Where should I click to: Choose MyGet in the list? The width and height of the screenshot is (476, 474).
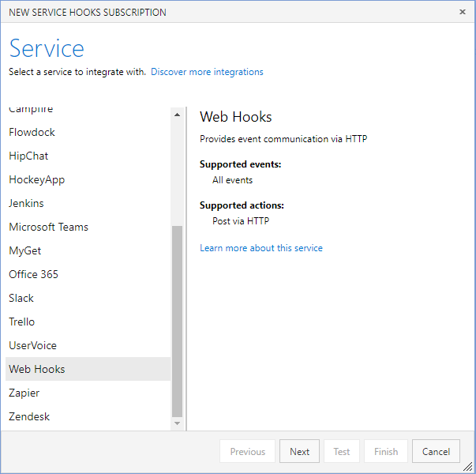click(88, 250)
